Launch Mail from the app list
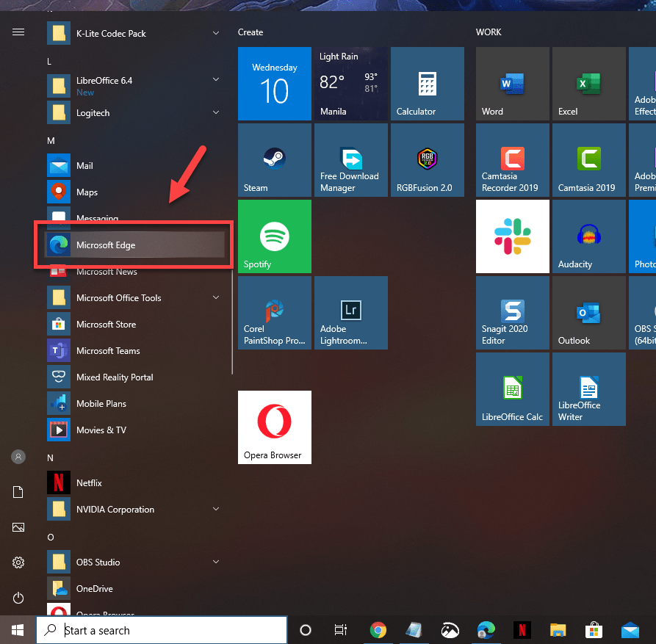 click(x=134, y=166)
